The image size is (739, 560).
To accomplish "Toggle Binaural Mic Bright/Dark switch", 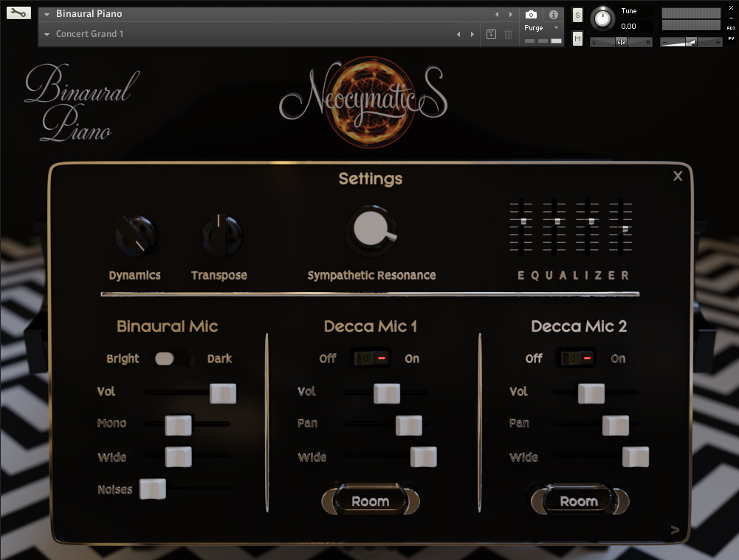I will coord(173,359).
